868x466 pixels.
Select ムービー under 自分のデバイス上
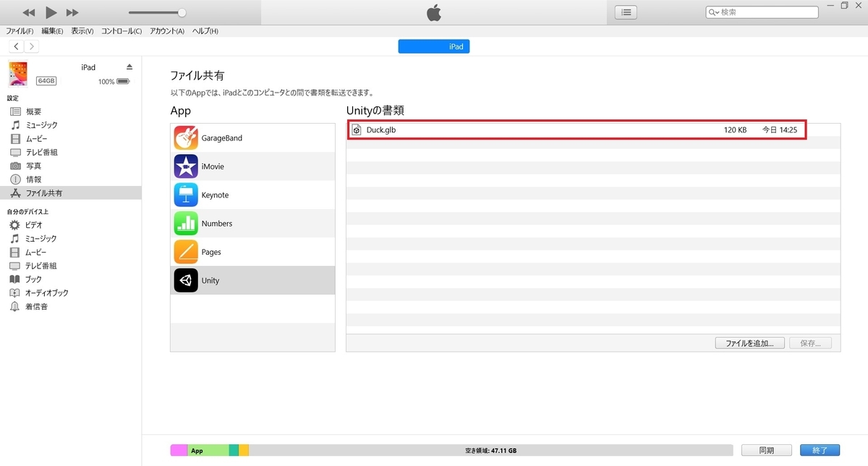(x=36, y=253)
